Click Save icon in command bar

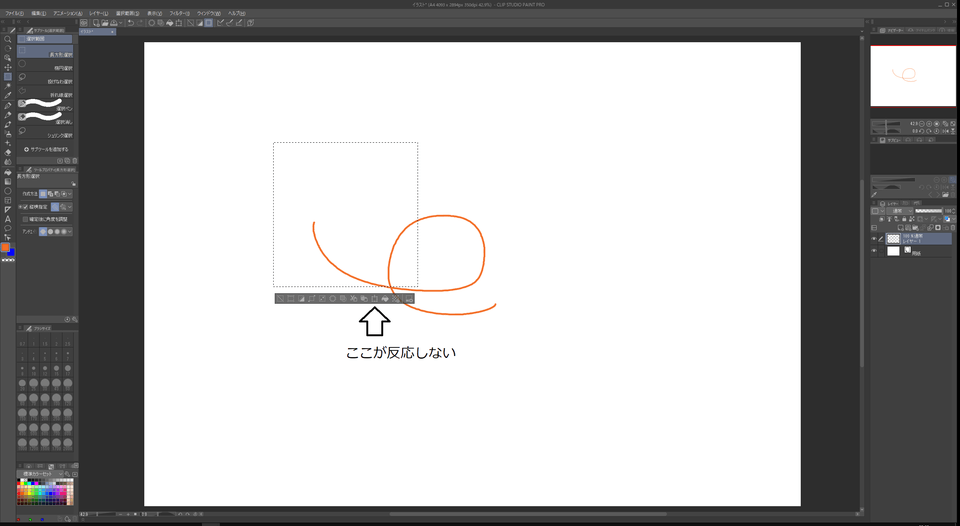(113, 23)
